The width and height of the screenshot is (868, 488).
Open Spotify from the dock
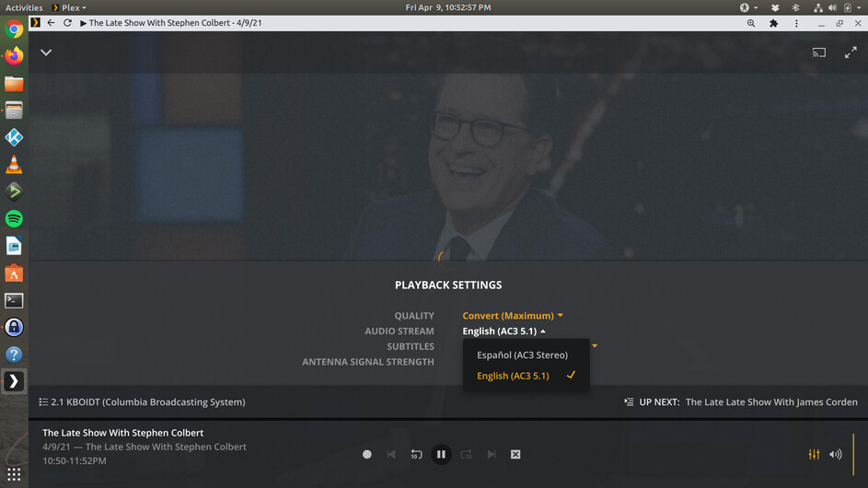click(14, 219)
